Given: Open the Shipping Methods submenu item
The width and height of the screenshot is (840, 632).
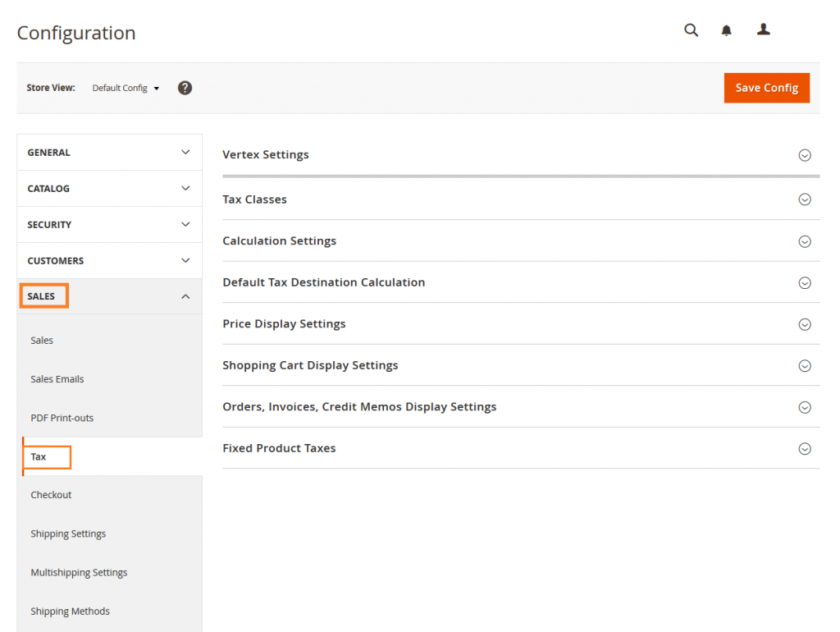Looking at the screenshot, I should pos(71,611).
